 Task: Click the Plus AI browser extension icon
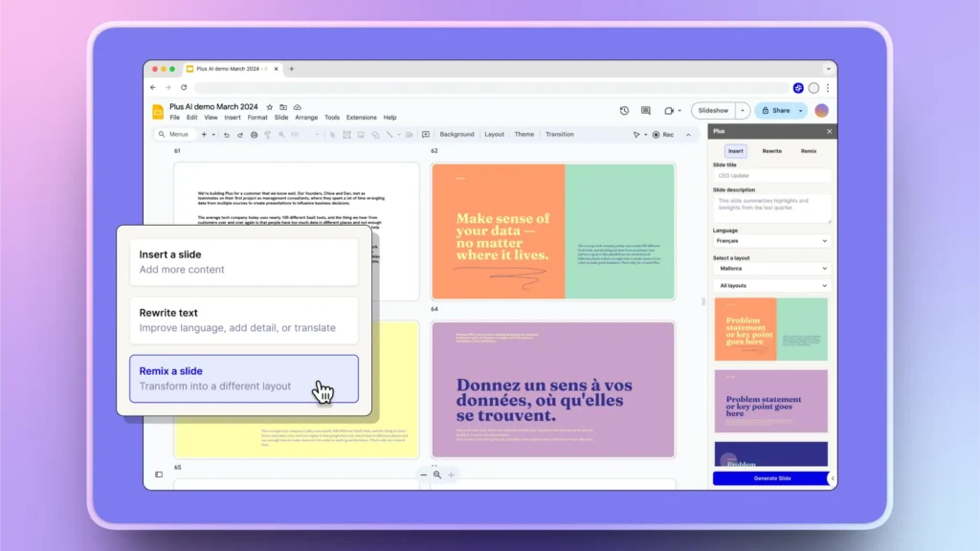coord(798,88)
